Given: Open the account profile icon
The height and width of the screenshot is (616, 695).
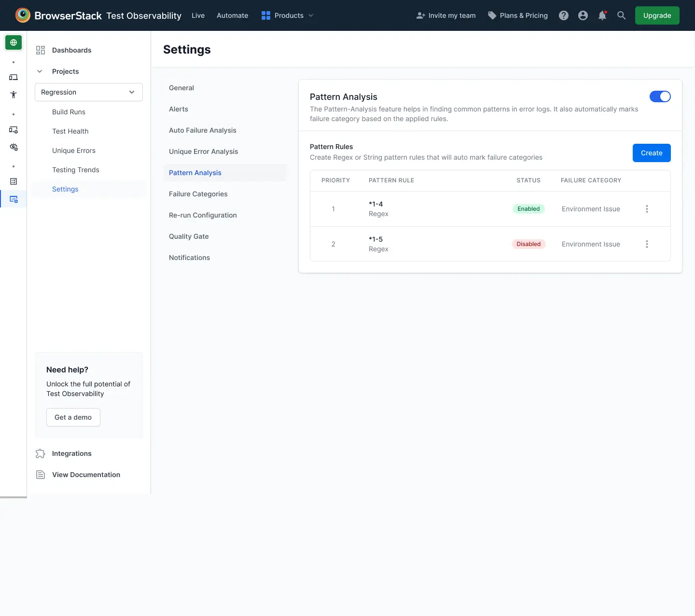Looking at the screenshot, I should click(583, 15).
